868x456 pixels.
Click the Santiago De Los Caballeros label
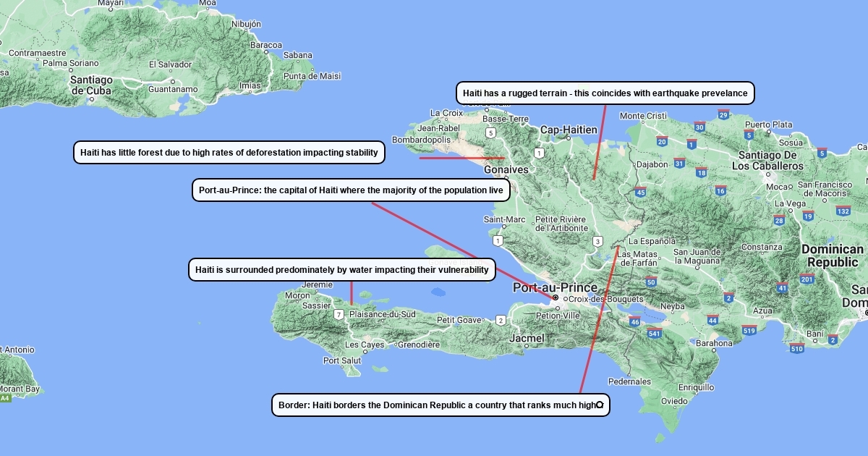[769, 161]
